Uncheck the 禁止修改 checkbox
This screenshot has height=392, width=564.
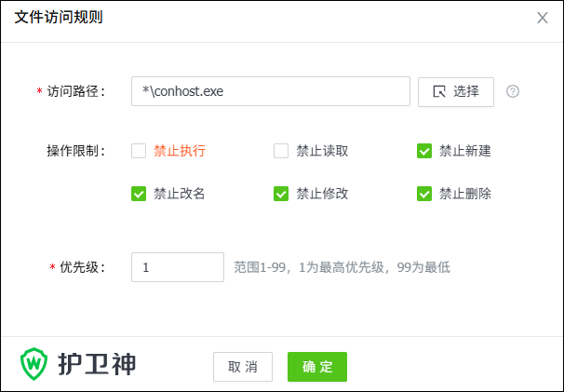pyautogui.click(x=281, y=194)
